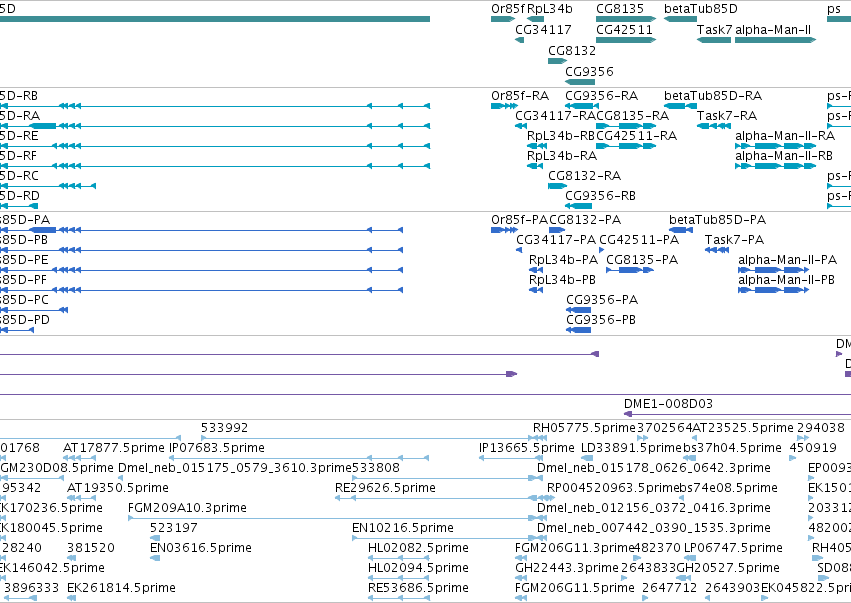Click the betaTub85D gene label
851x603 pixels.
701,9
